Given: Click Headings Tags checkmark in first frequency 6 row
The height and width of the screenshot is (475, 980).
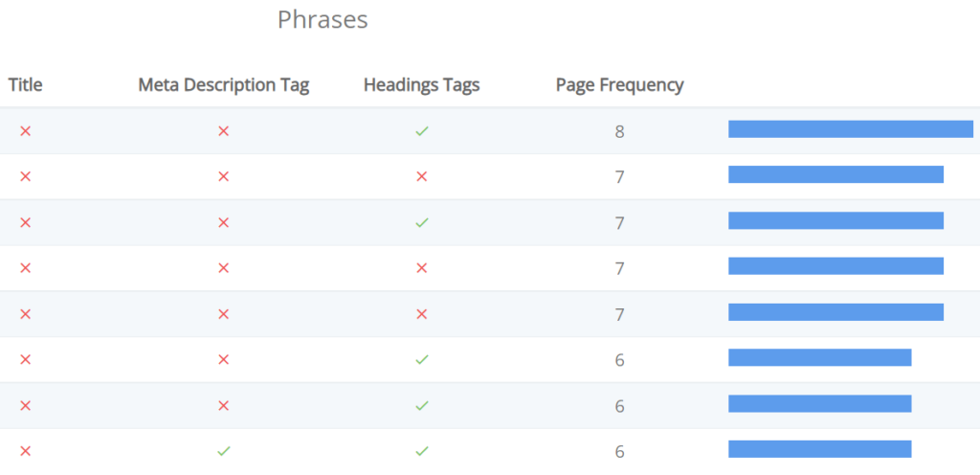Looking at the screenshot, I should point(422,359).
